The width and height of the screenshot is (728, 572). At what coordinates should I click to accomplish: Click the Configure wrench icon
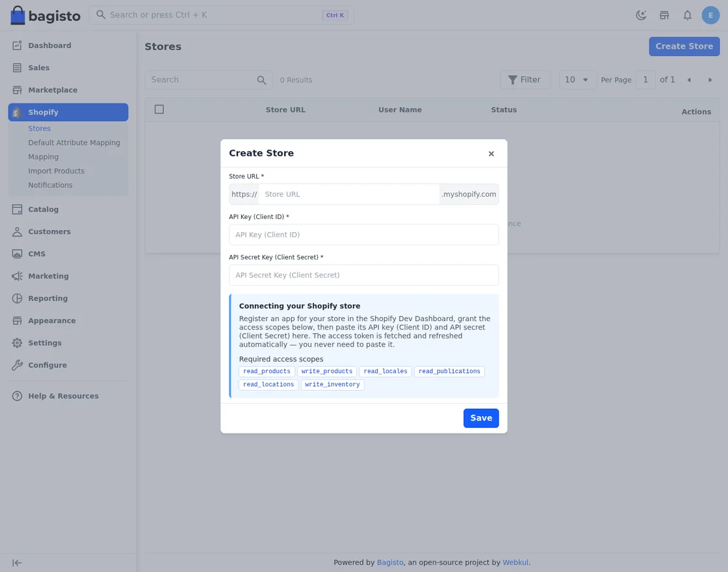pos(17,365)
